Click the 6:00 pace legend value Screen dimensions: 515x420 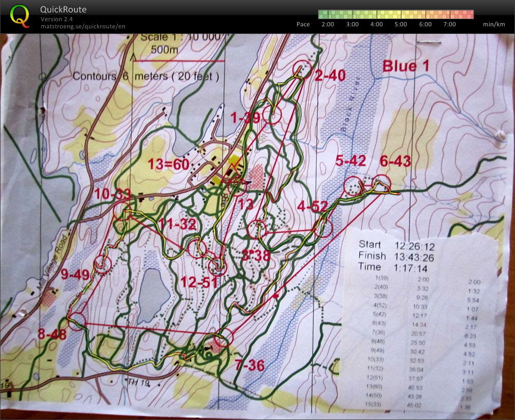426,24
